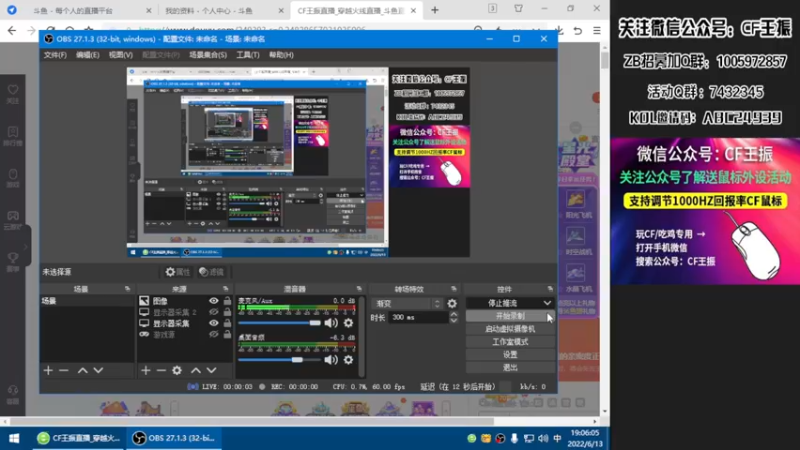
Task: Toggle the lock on the 游戏源 source
Action: point(227,335)
